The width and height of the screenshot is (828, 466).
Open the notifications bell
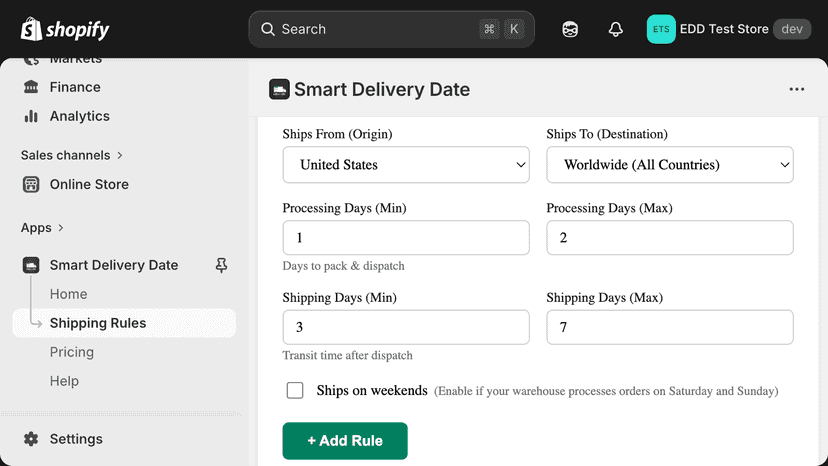click(x=615, y=29)
